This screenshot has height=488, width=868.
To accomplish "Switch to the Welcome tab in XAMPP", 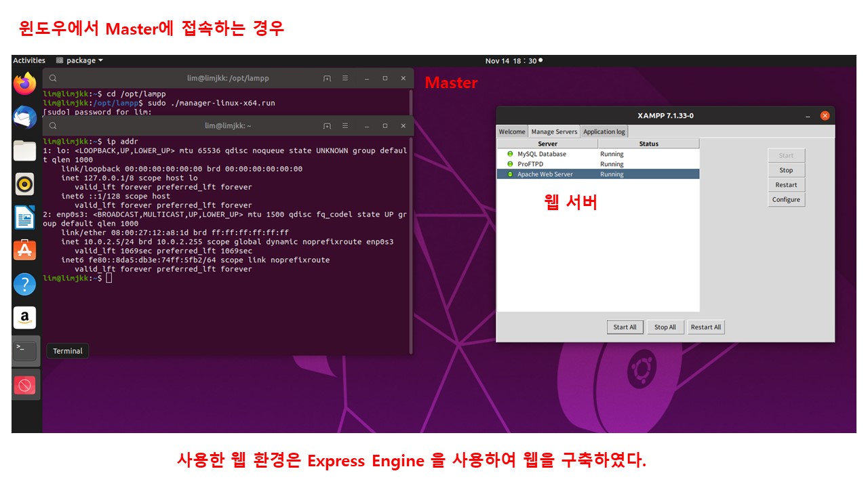I will click(x=512, y=131).
